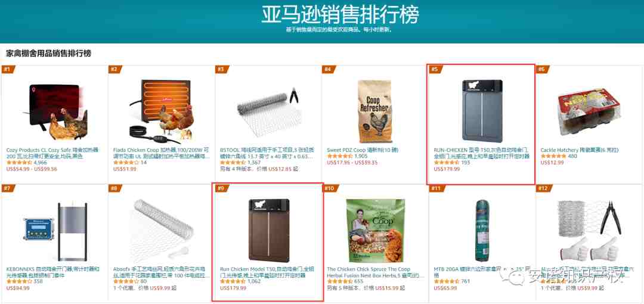Open star rating with 4,966 reviews
The width and height of the screenshot is (644, 304).
click(x=19, y=163)
